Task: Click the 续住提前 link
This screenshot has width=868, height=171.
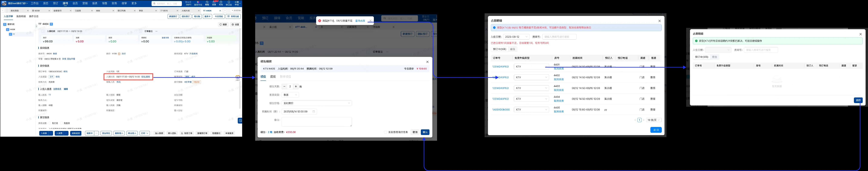Action: (x=146, y=77)
